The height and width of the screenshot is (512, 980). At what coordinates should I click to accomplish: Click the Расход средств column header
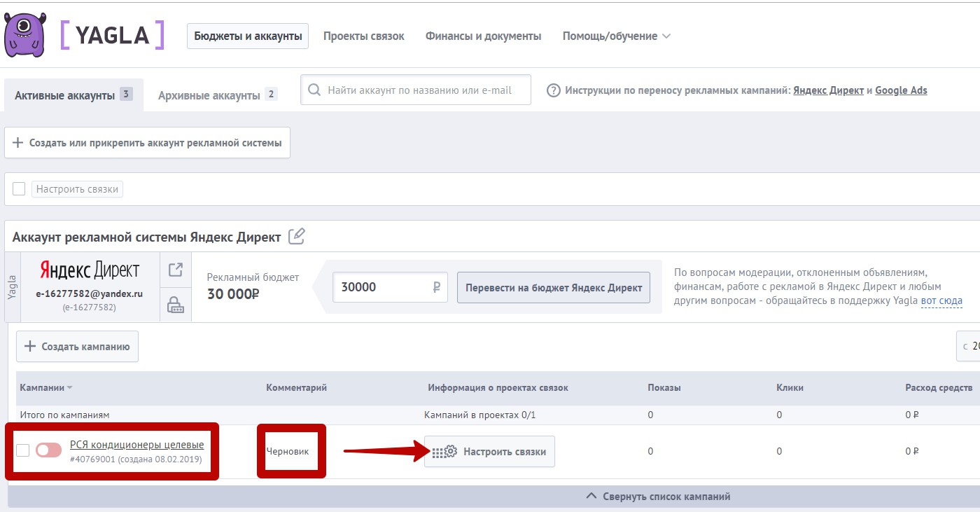click(x=939, y=388)
